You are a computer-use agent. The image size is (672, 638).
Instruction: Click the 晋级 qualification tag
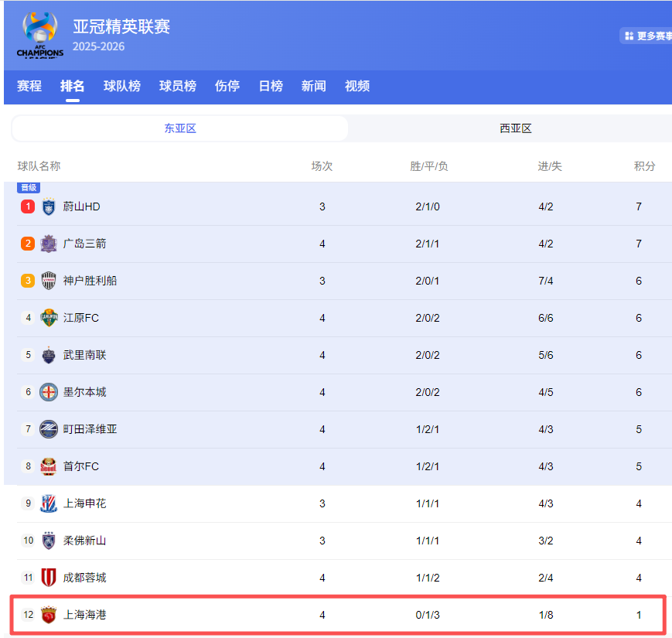(x=29, y=188)
